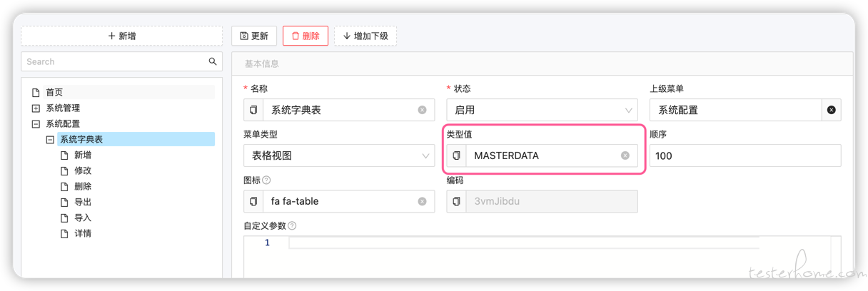The height and width of the screenshot is (291, 868).
Task: Open the 状态 启用 dropdown
Action: point(542,110)
